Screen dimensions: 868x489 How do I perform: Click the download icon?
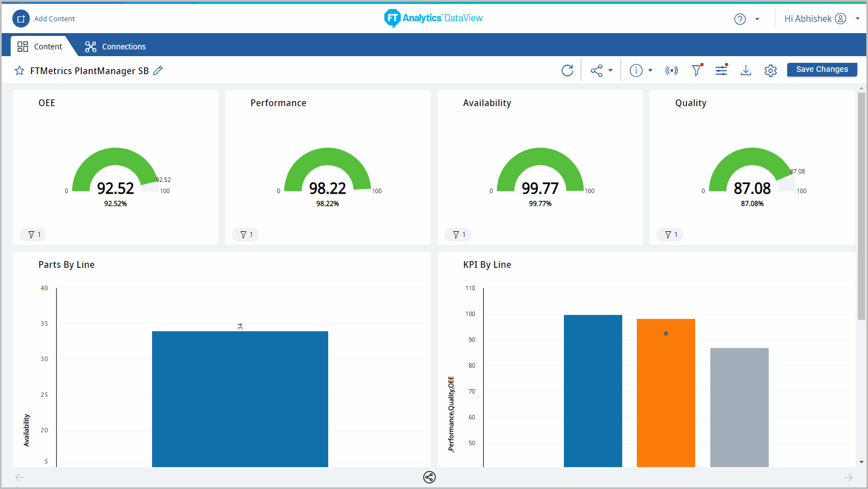point(746,70)
